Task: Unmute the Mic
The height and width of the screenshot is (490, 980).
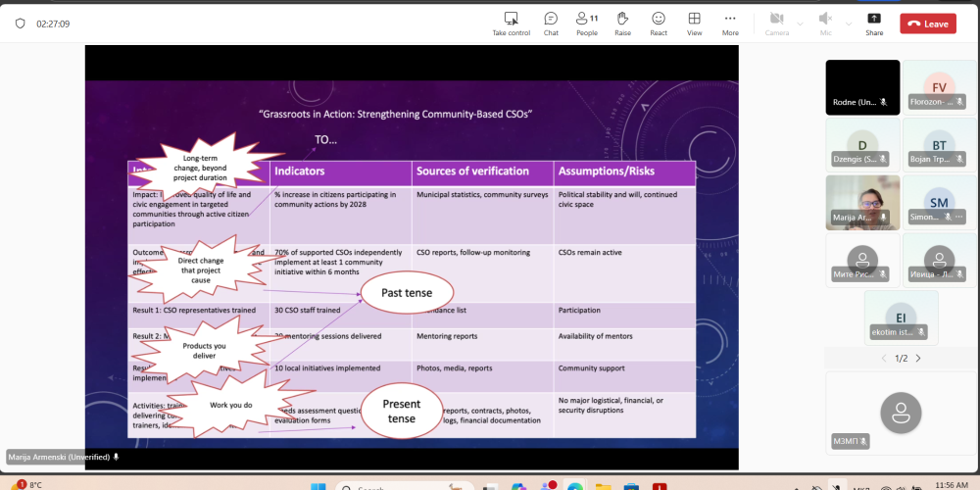Action: click(x=825, y=24)
